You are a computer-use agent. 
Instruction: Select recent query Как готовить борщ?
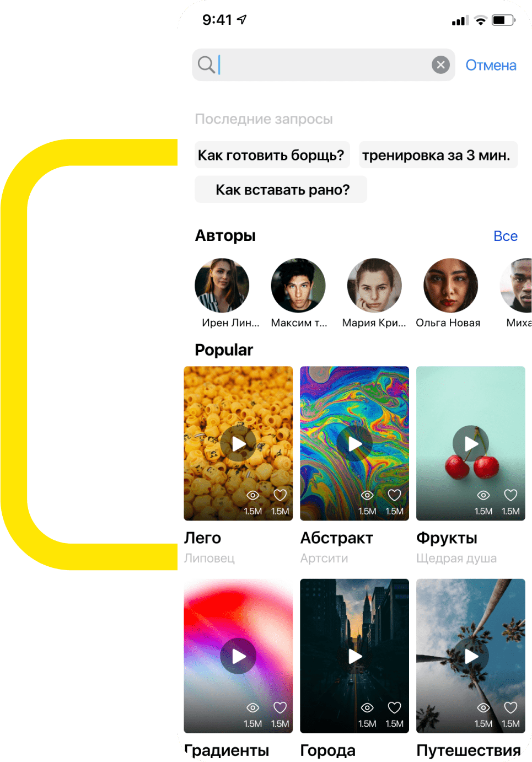[272, 155]
